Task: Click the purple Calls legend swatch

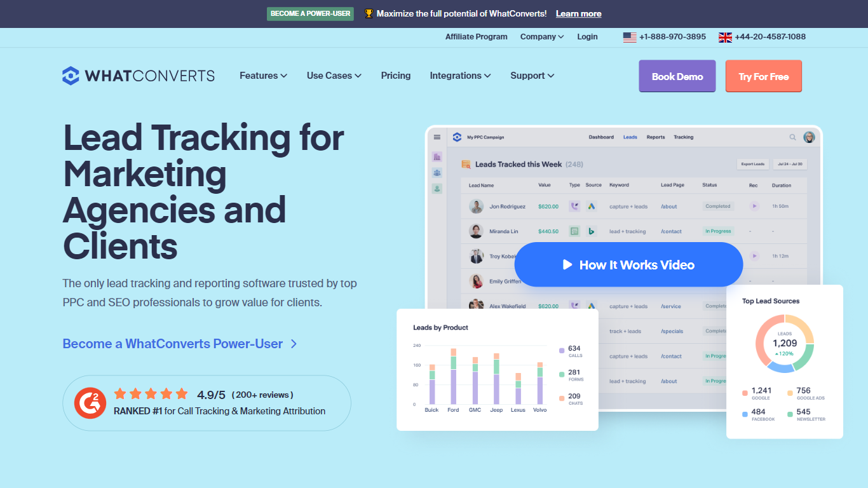Action: (562, 350)
